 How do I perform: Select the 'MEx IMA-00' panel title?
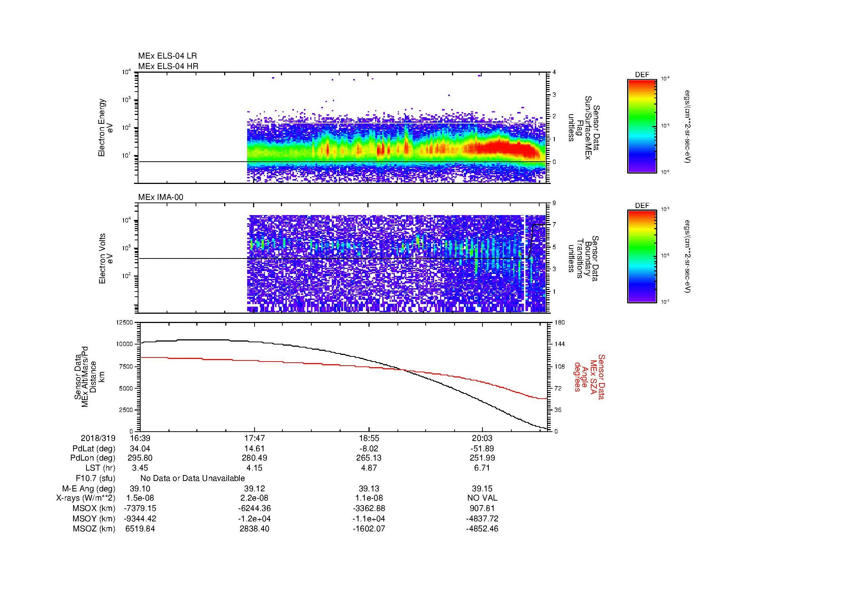pyautogui.click(x=161, y=197)
